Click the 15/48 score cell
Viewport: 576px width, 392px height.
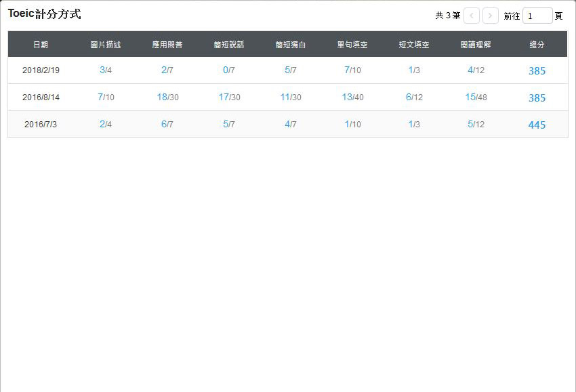click(x=476, y=97)
